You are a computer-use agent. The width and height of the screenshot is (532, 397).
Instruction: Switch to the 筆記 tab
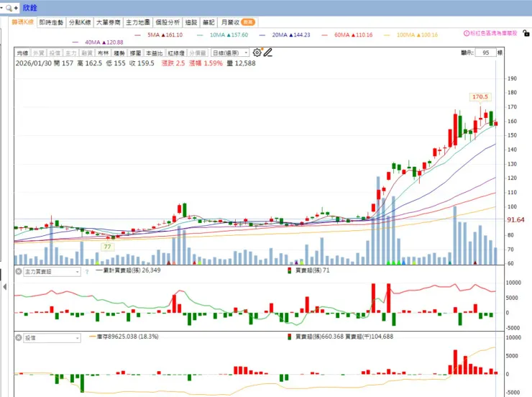coord(208,22)
